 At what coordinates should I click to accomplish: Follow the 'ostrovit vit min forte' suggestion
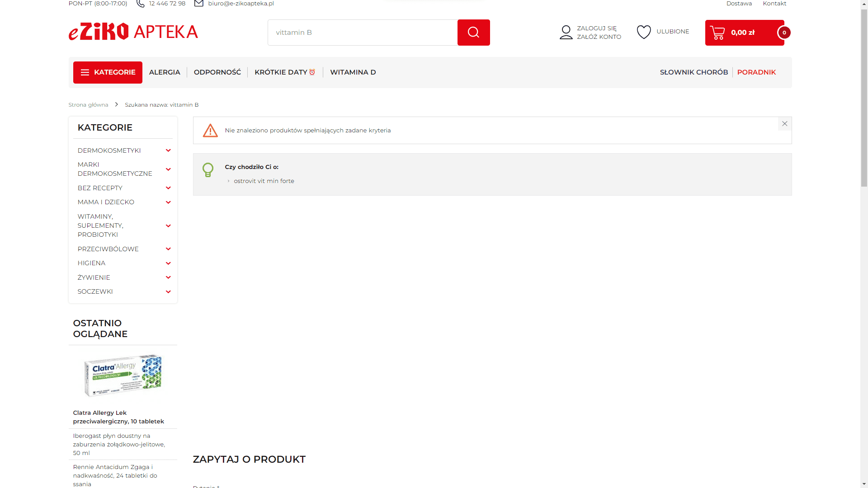point(264,181)
